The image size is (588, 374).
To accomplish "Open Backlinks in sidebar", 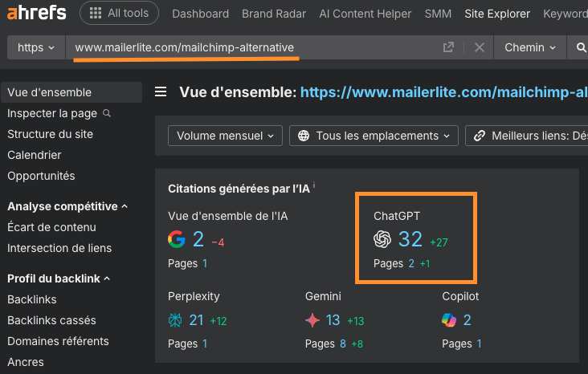I will pyautogui.click(x=32, y=299).
